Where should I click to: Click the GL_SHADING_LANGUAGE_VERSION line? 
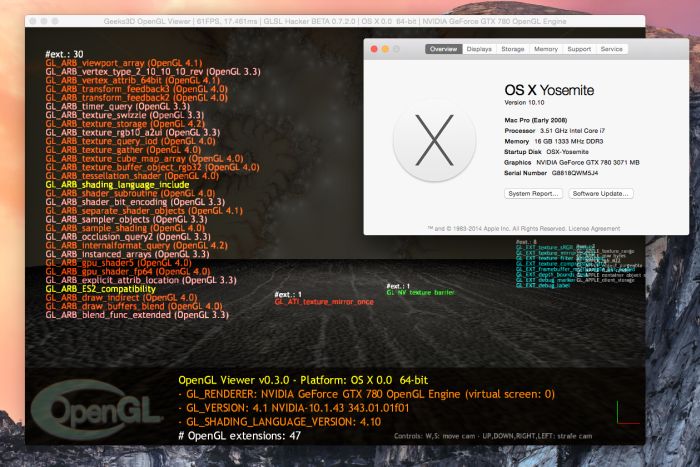tap(279, 422)
